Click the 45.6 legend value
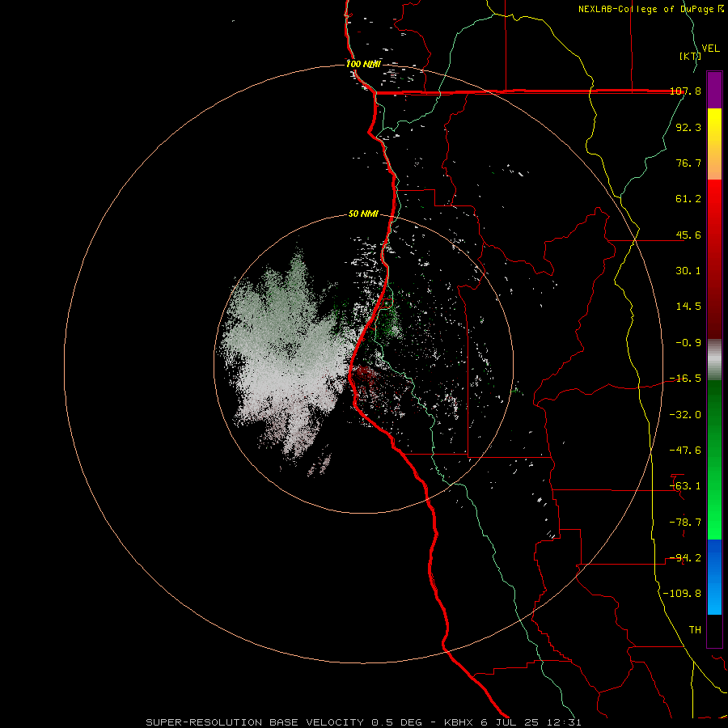Viewport: 728px width, 728px height. [x=688, y=235]
